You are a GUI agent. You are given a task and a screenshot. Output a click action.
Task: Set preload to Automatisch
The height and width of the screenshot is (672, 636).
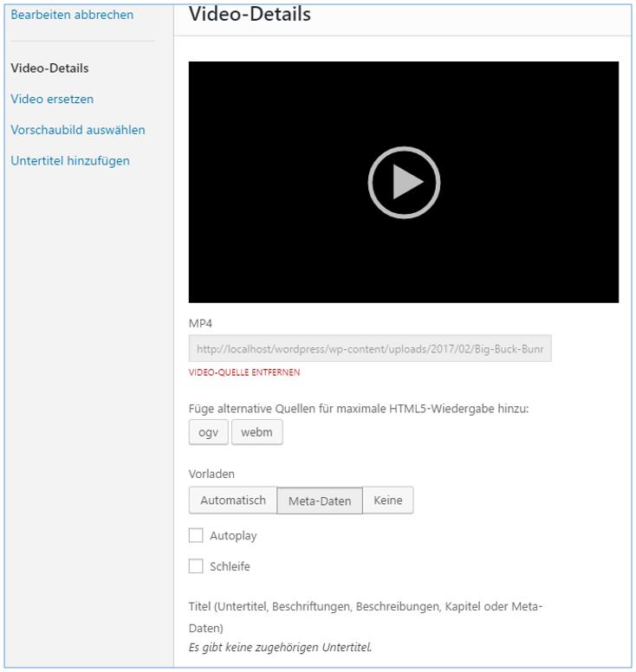click(x=232, y=501)
